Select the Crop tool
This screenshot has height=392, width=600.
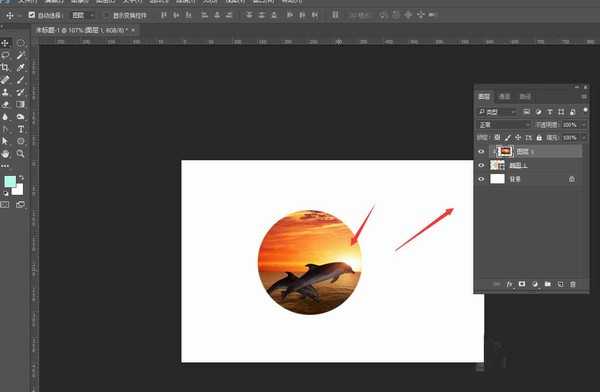(x=5, y=67)
